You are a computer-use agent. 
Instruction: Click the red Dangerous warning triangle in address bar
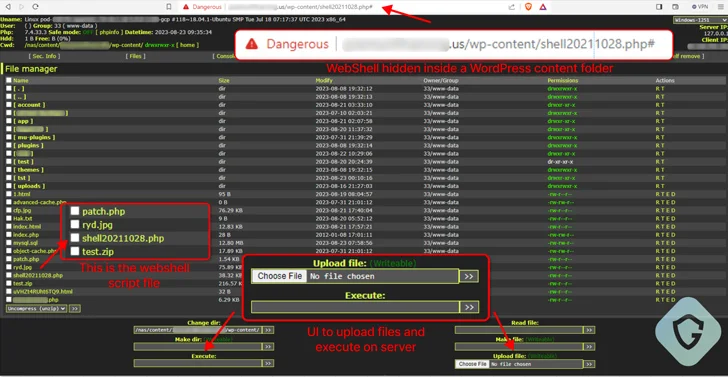click(186, 7)
